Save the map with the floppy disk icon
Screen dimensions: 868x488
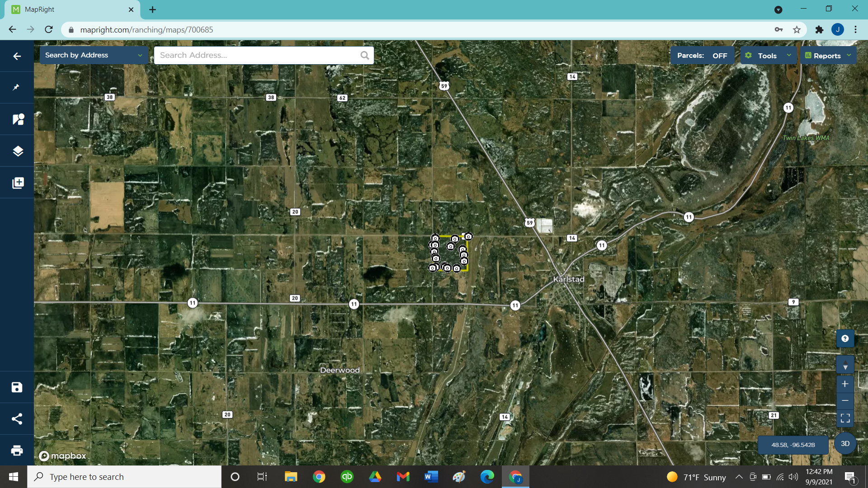click(x=17, y=387)
